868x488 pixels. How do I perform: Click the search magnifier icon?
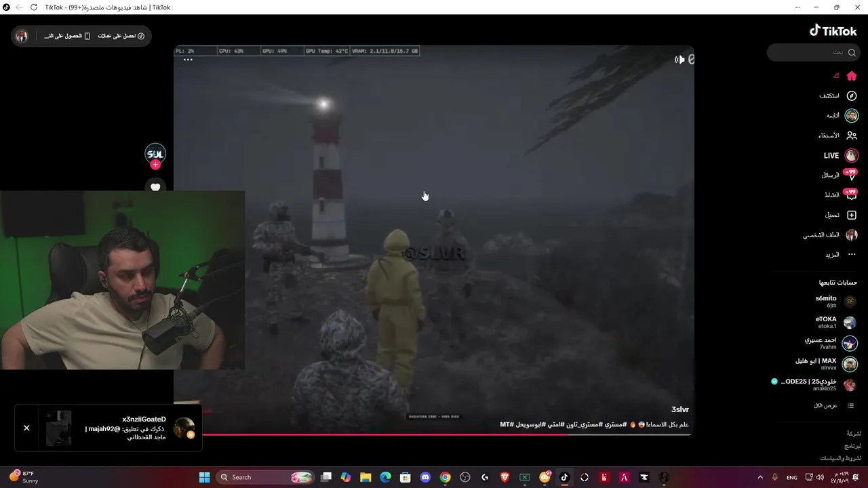852,52
